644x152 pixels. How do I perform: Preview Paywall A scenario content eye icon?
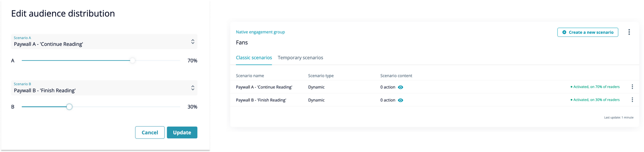click(400, 87)
